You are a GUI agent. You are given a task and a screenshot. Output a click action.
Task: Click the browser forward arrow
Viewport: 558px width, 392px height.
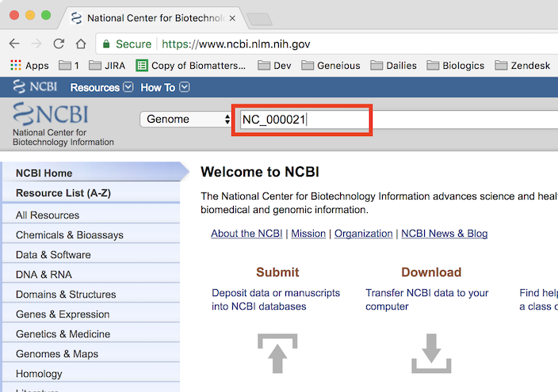(36, 44)
